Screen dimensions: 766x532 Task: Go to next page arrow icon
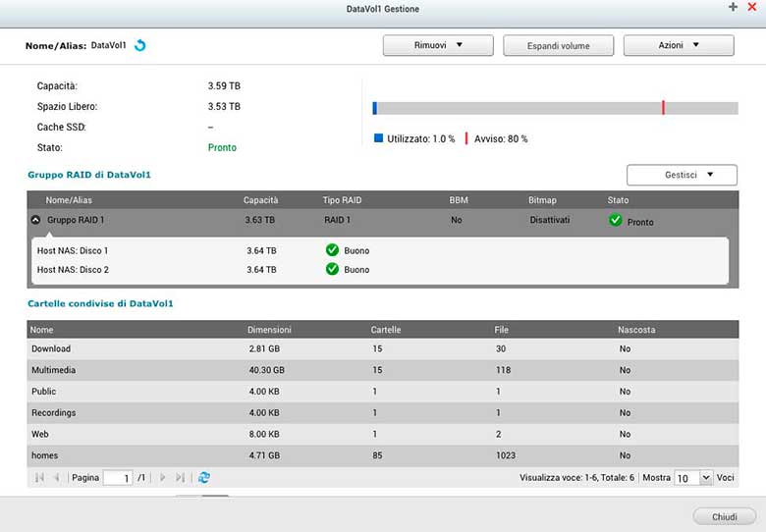(x=162, y=477)
